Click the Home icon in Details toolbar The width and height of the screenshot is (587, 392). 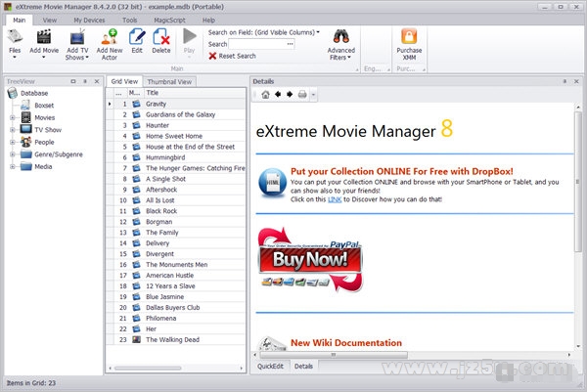click(x=265, y=95)
